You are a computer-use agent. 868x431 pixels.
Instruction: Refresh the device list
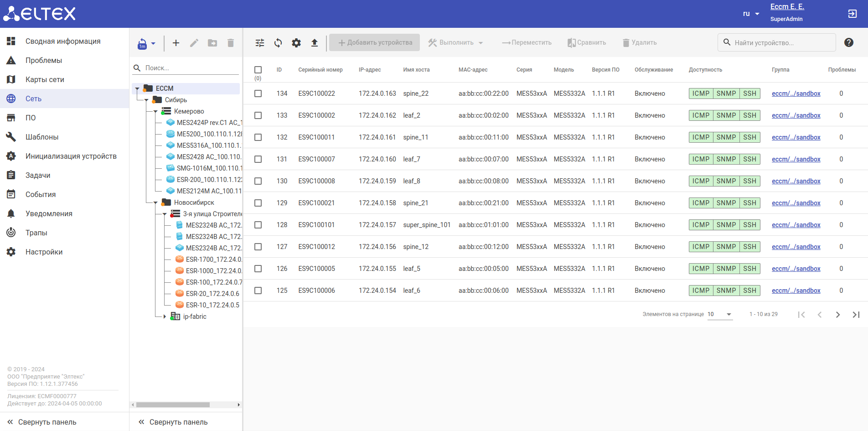(x=278, y=43)
